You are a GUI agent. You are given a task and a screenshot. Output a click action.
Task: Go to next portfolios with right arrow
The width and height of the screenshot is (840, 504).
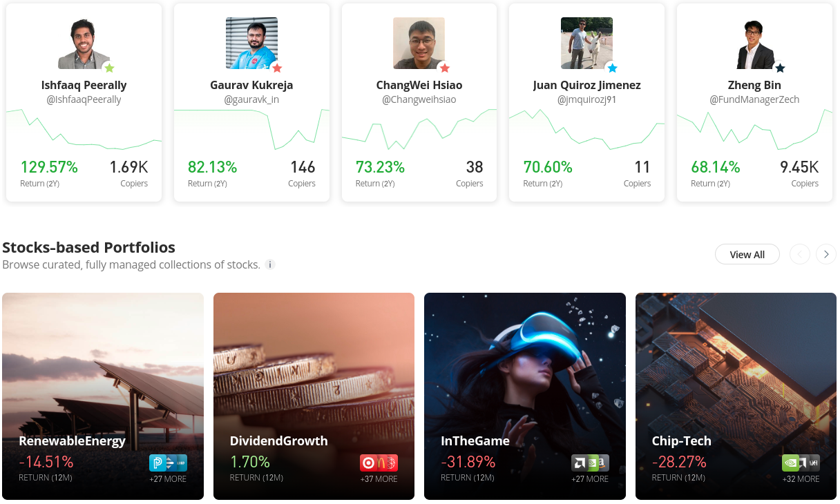(x=826, y=254)
